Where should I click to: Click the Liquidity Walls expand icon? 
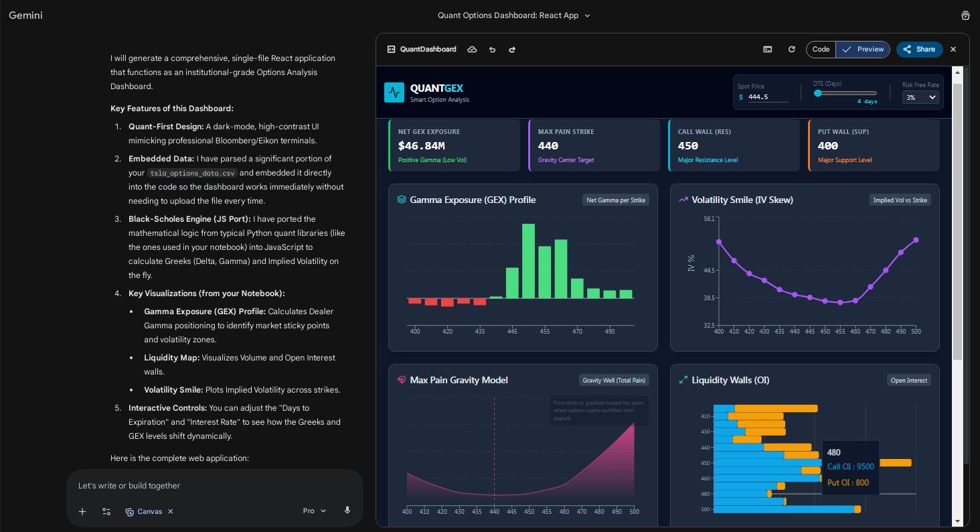683,379
